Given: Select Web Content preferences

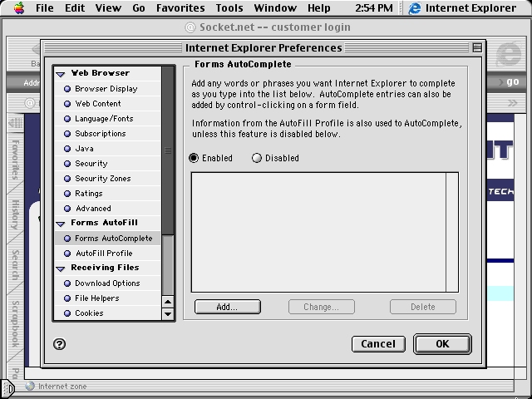Looking at the screenshot, I should 107,104.
